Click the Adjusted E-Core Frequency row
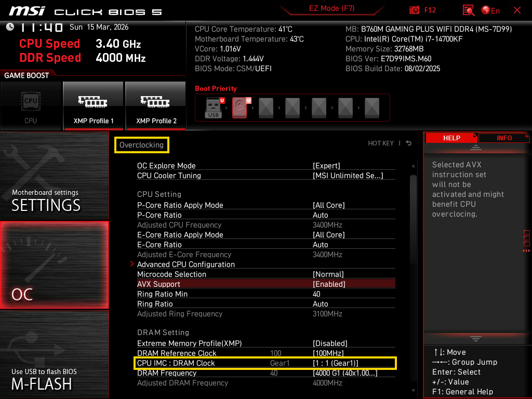The height and width of the screenshot is (399, 532). point(266,255)
